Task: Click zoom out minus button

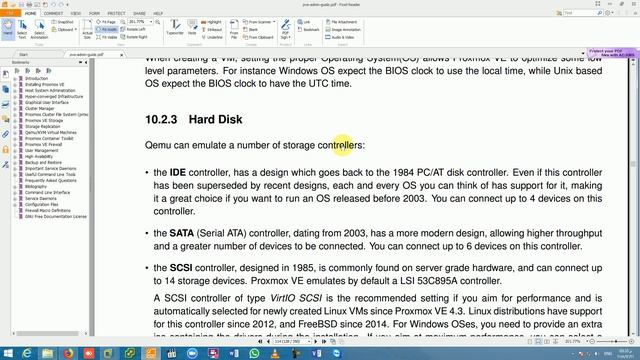Action: coord(592,341)
